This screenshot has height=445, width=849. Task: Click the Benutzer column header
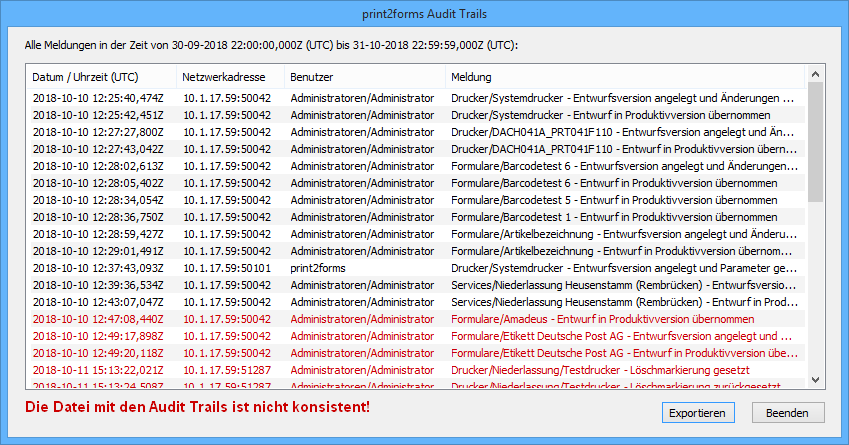311,77
